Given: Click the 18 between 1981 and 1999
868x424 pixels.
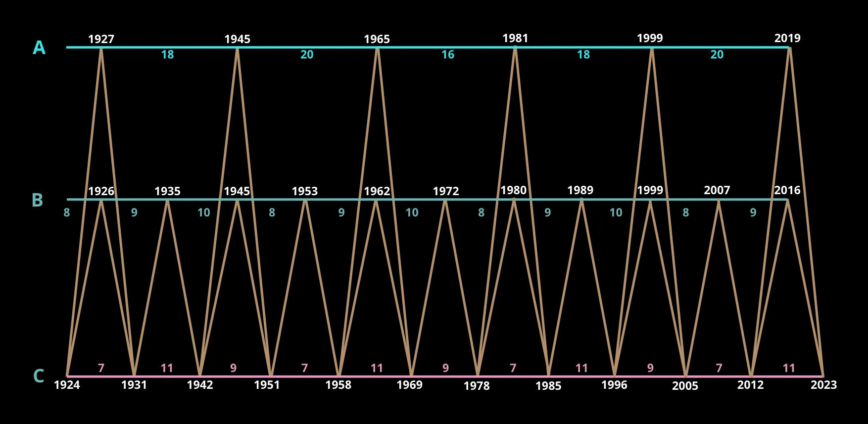Looking at the screenshot, I should (583, 55).
